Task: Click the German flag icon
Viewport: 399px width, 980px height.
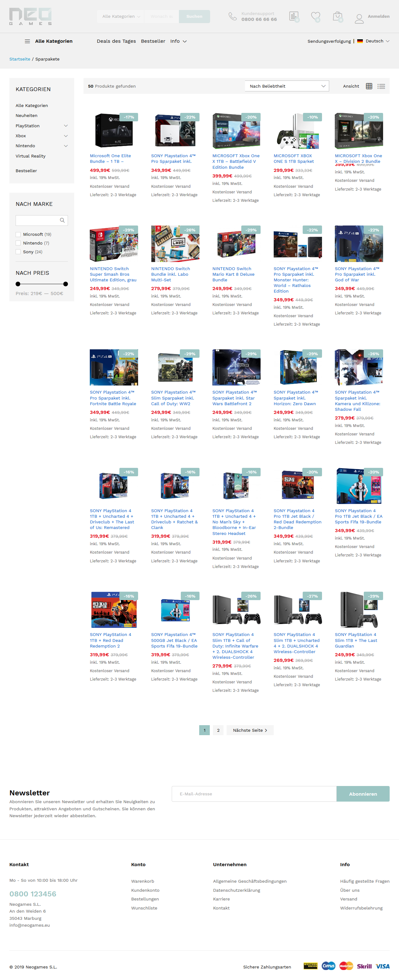Action: [360, 41]
